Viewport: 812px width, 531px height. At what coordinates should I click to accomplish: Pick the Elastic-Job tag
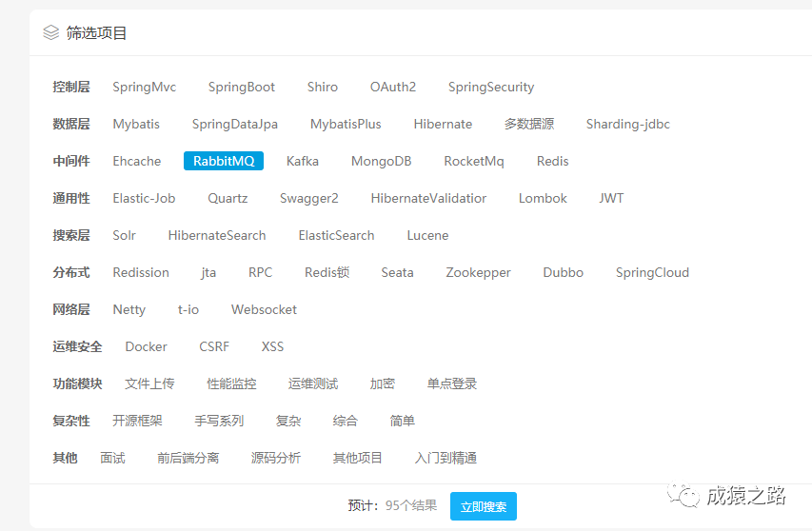click(x=144, y=198)
